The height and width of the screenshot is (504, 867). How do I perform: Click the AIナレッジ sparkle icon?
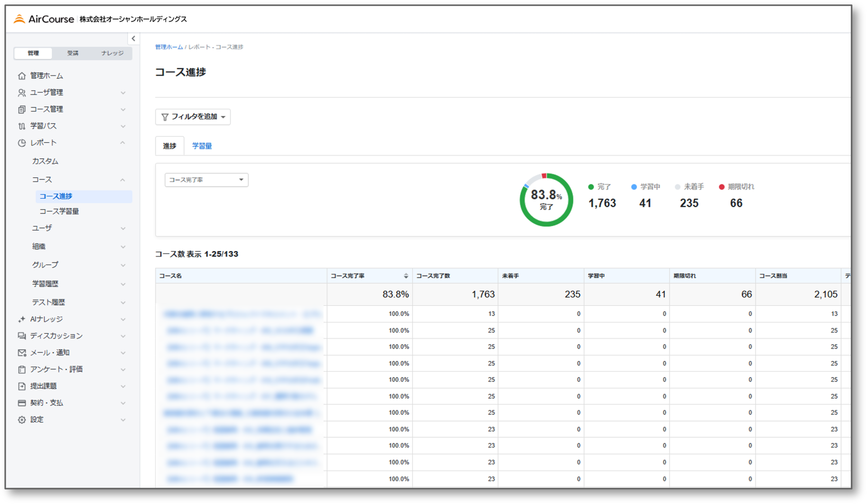[21, 319]
